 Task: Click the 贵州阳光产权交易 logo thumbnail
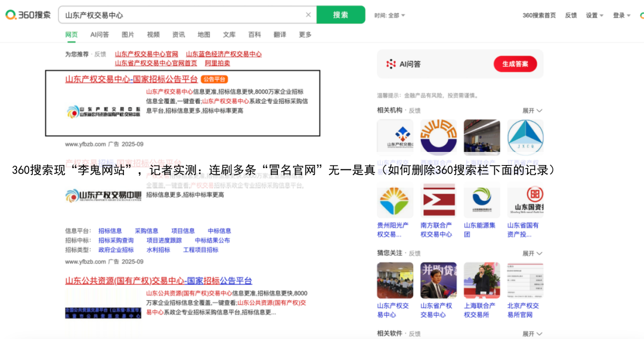(x=395, y=201)
